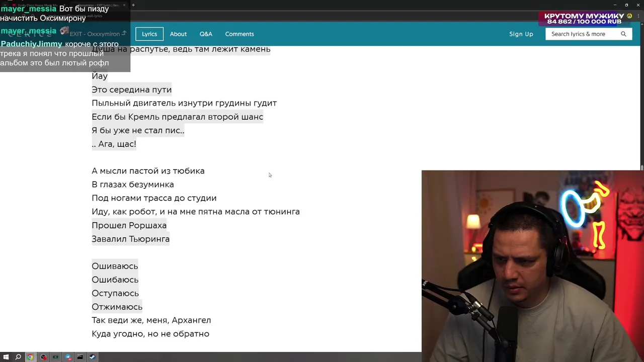Restore down the browser window
The width and height of the screenshot is (644, 362).
(626, 5)
